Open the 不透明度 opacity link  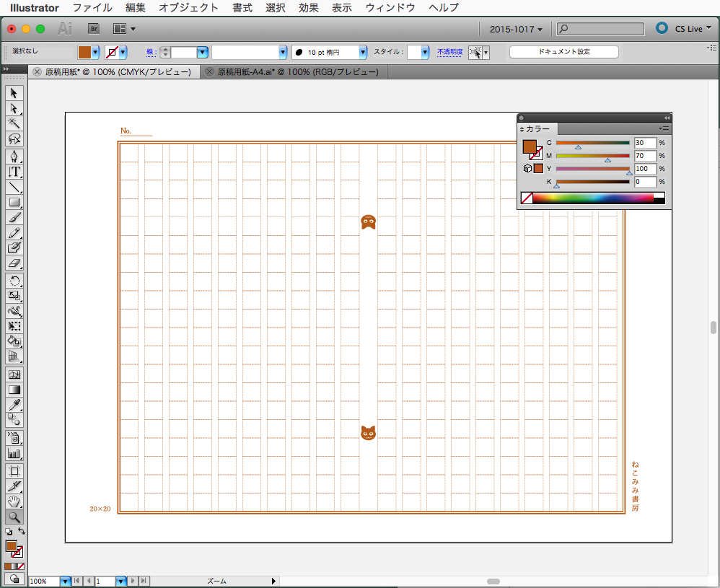[x=450, y=53]
